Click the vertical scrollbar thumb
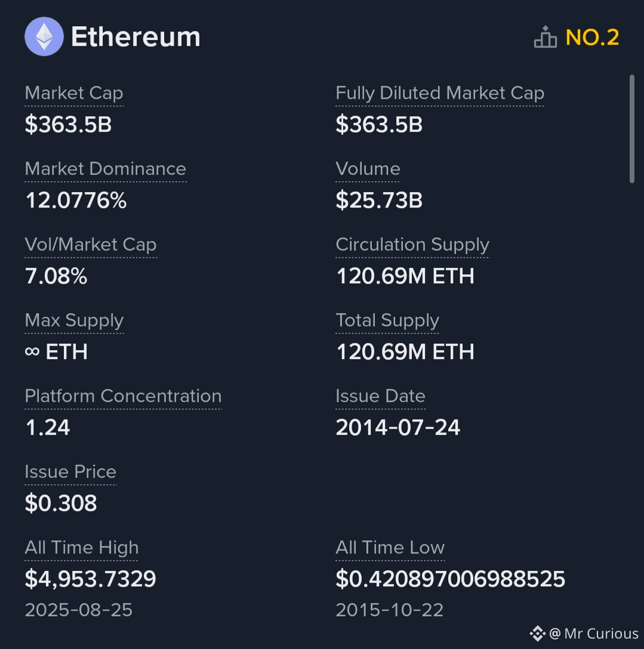This screenshot has width=644, height=649. pyautogui.click(x=631, y=129)
